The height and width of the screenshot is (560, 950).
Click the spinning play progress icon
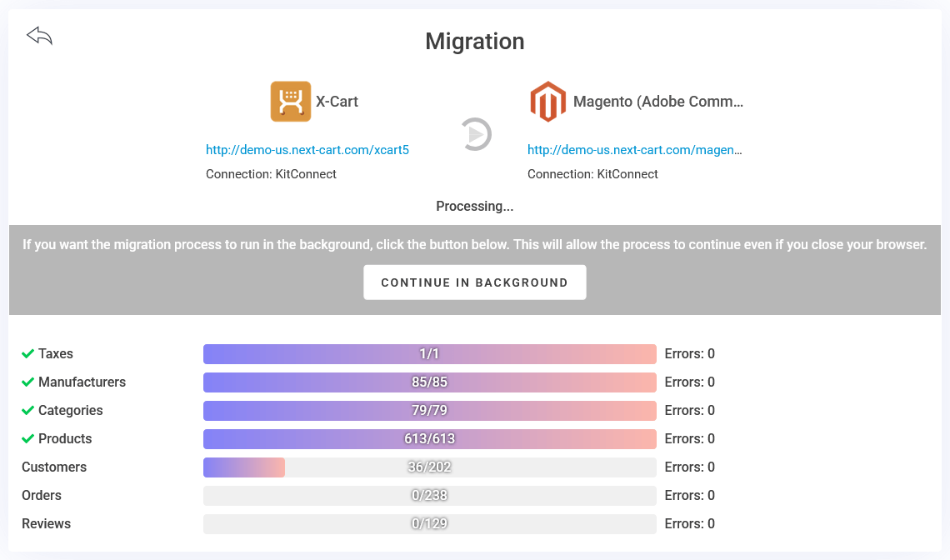pos(476,134)
